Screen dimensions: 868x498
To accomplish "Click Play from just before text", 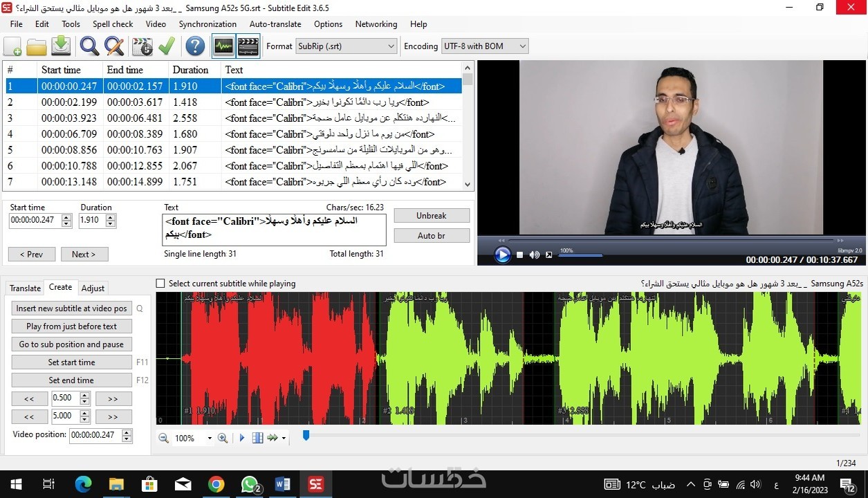I will point(71,326).
